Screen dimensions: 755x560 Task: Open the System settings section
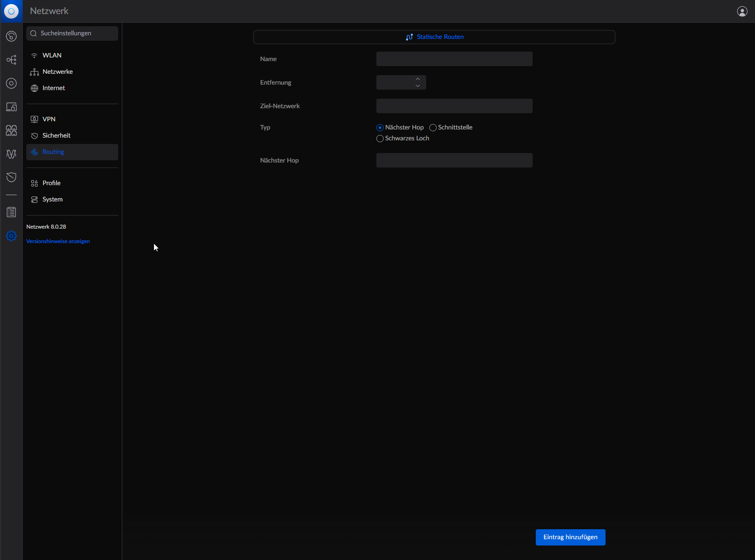pyautogui.click(x=72, y=199)
